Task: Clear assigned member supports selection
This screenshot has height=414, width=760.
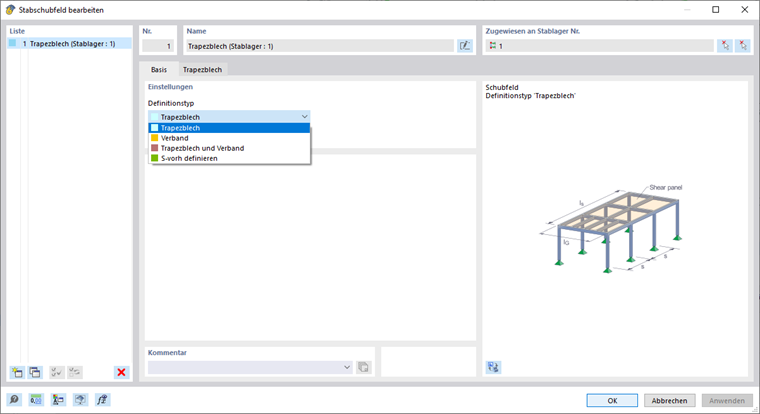Action: (743, 46)
